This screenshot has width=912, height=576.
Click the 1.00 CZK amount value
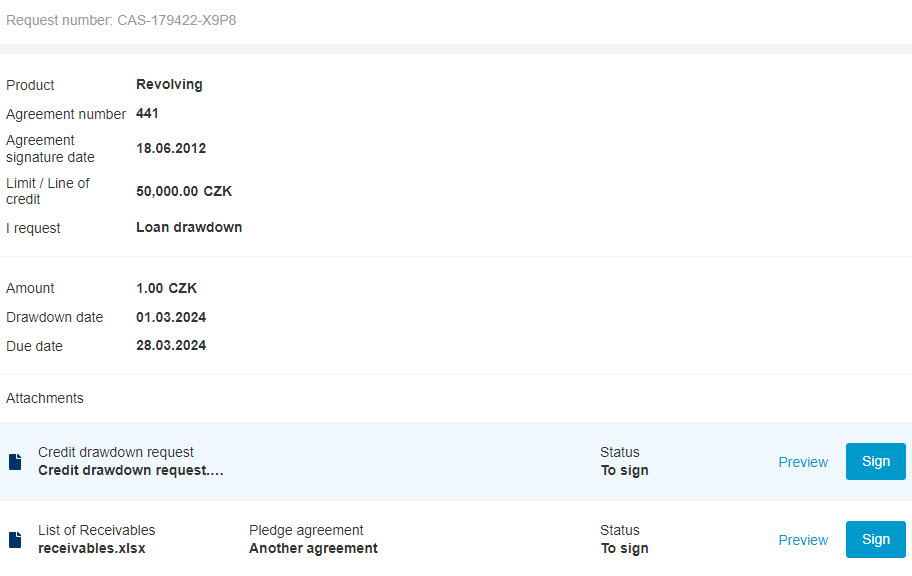pyautogui.click(x=166, y=288)
